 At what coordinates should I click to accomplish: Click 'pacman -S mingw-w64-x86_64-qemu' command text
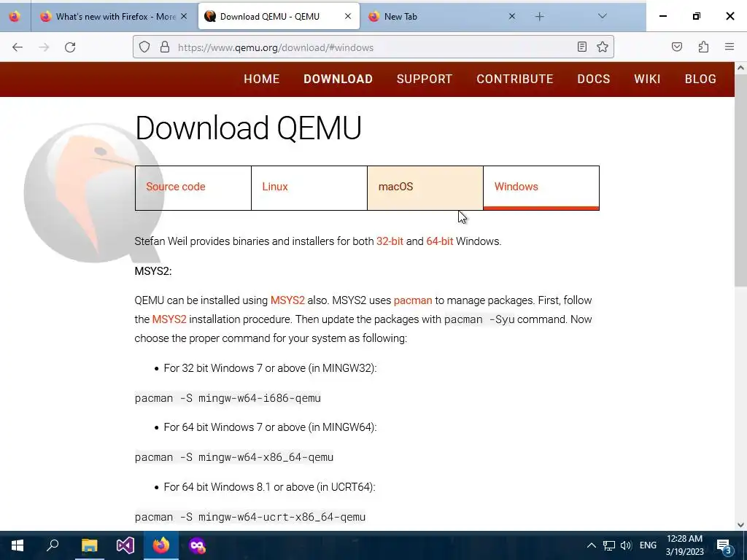(234, 457)
